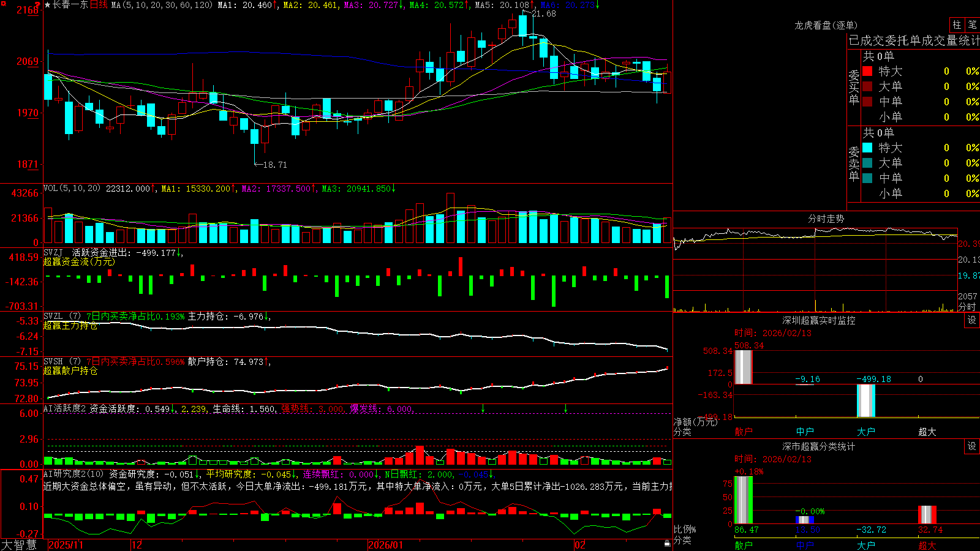The image size is (980, 551).
Task: Switch to 笔 tick display mode
Action: (x=972, y=25)
